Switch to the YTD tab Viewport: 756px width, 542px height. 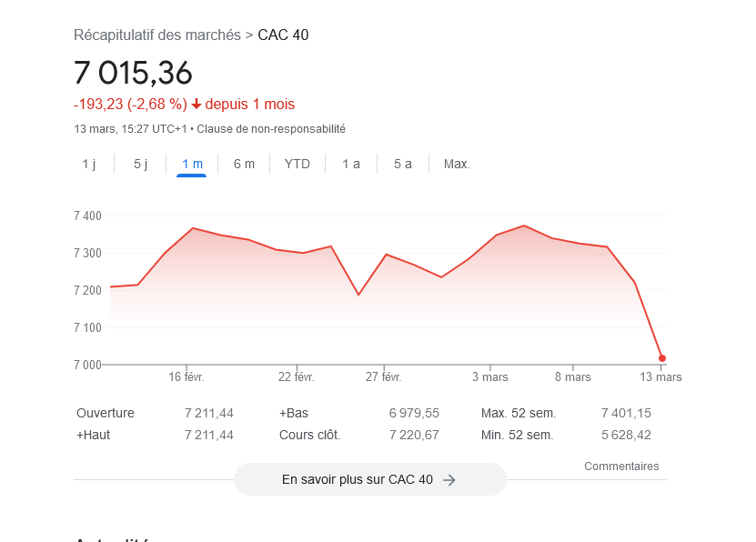[x=297, y=164]
